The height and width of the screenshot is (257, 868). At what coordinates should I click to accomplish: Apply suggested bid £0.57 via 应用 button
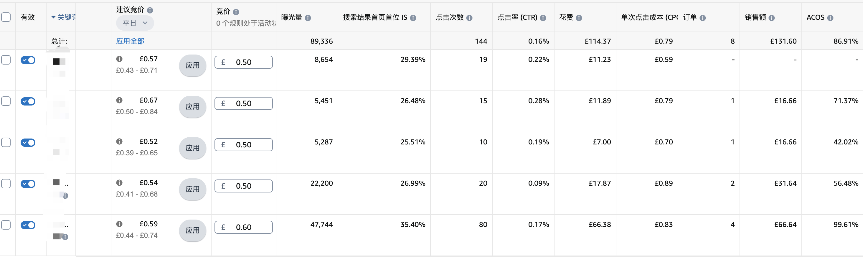tap(192, 66)
